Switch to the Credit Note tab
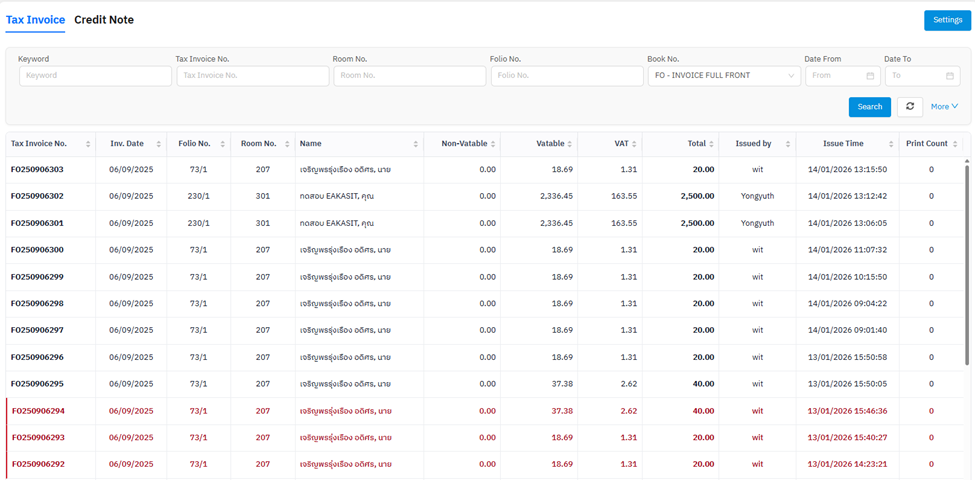Image resolution: width=975 pixels, height=480 pixels. pyautogui.click(x=104, y=20)
